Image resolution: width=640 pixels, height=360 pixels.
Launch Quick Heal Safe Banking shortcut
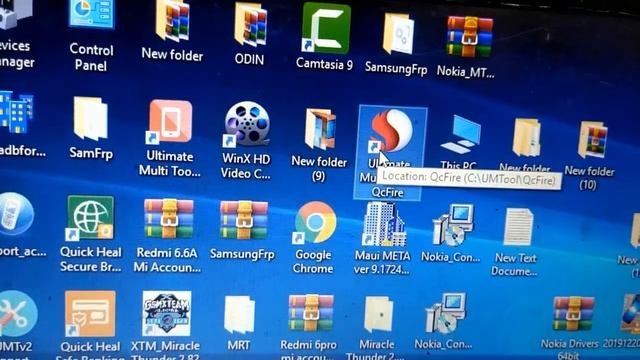(90, 324)
